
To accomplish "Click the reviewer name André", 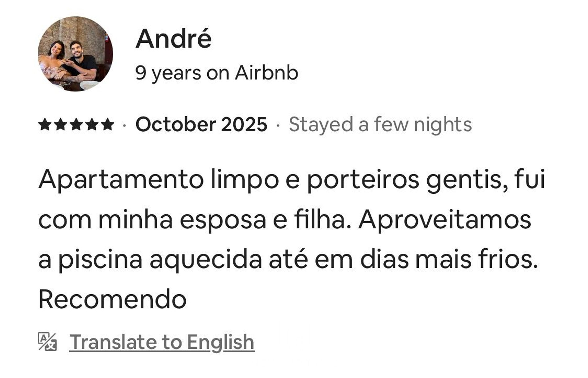I will pos(173,39).
